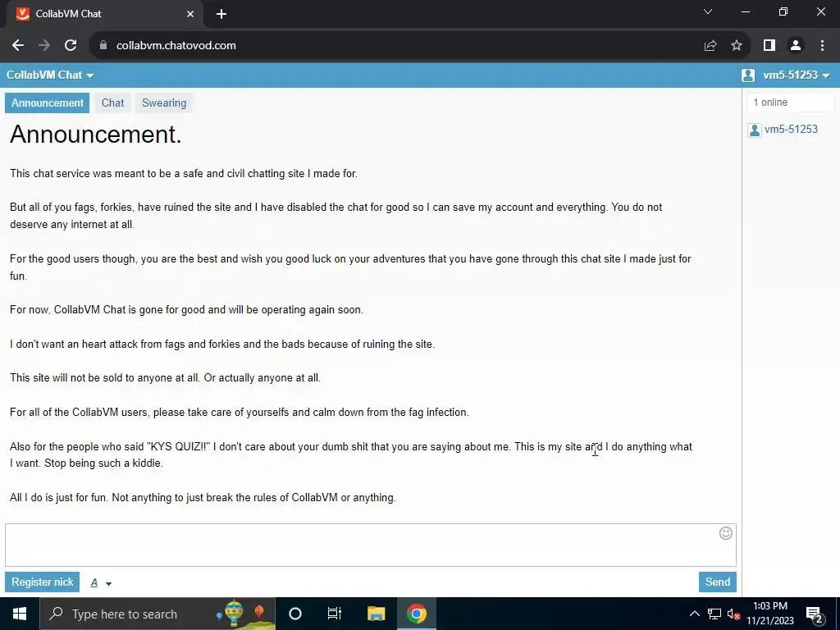Click the browser back arrow
The image size is (840, 630).
coord(18,46)
